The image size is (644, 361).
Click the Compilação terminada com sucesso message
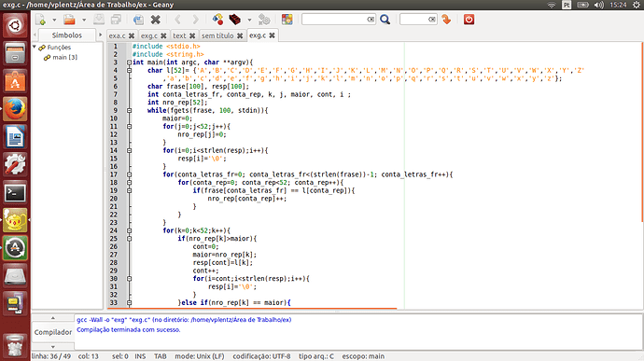tap(129, 329)
